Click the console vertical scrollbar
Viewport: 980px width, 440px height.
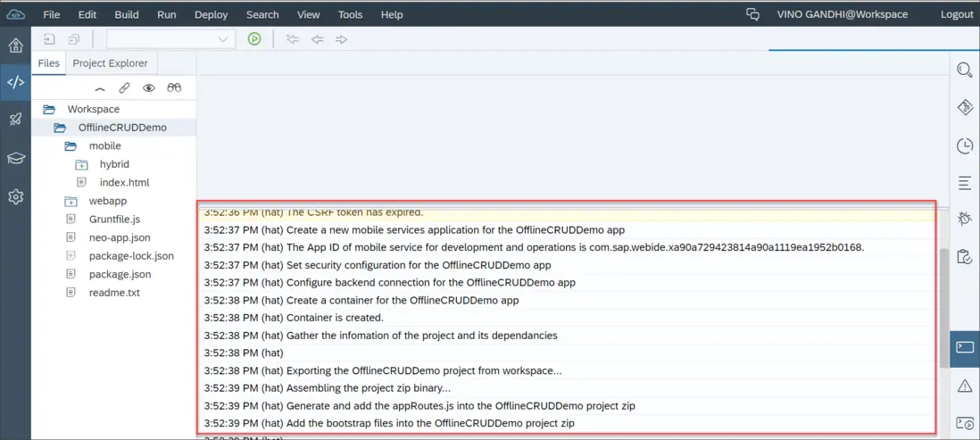(x=944, y=308)
